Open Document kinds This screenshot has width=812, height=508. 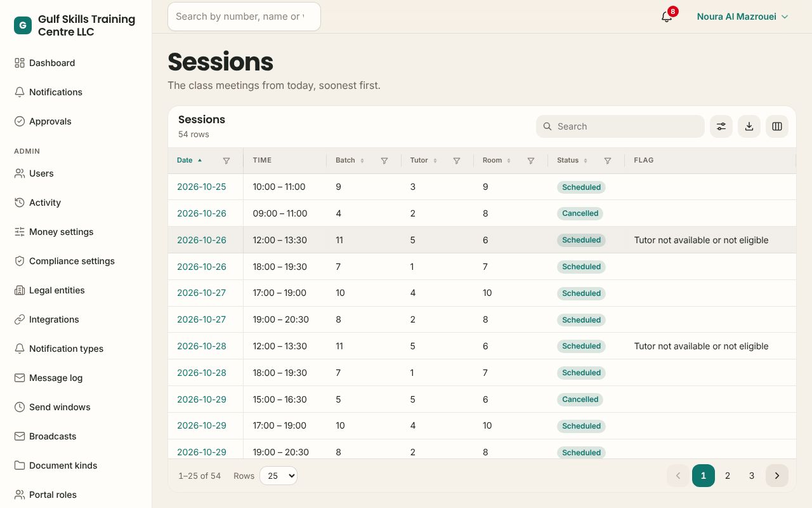tap(76, 465)
